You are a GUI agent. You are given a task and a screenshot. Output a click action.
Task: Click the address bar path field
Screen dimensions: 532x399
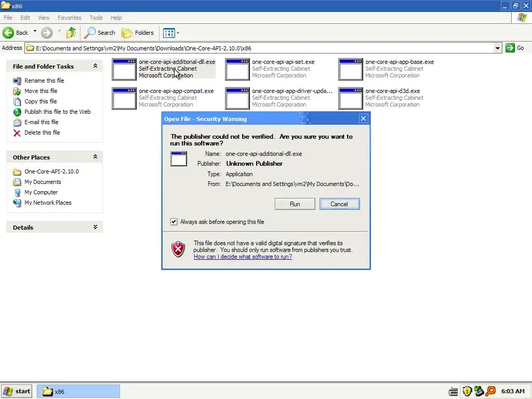(260, 48)
